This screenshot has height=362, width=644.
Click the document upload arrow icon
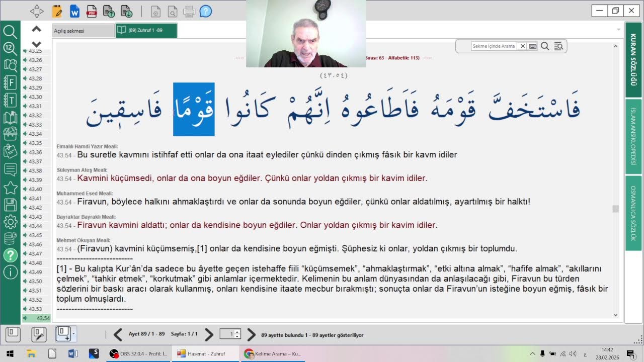(109, 11)
